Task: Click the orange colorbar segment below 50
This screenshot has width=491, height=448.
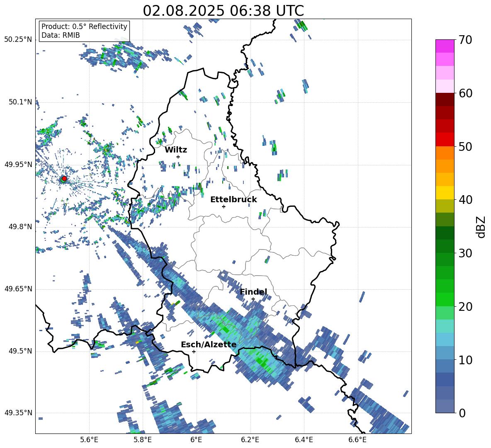Action: click(x=445, y=153)
